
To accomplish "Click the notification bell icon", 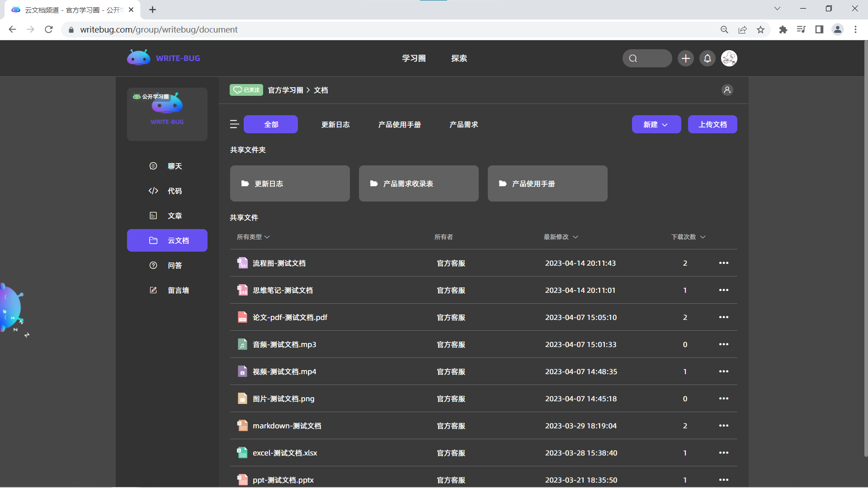I will click(x=708, y=58).
